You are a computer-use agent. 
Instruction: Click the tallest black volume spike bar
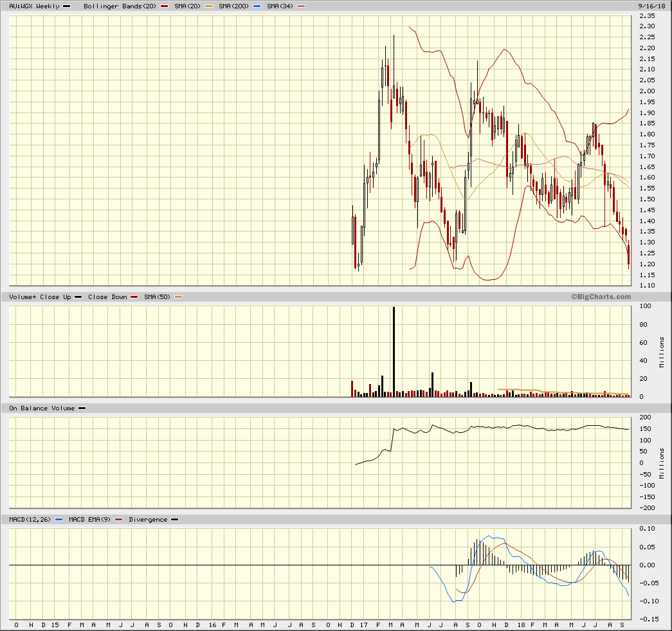[x=394, y=352]
